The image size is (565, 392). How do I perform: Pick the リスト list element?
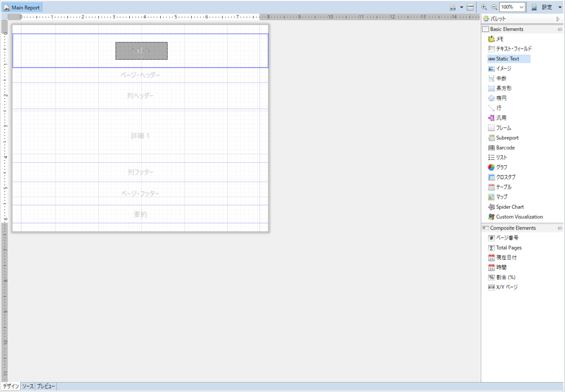(498, 158)
